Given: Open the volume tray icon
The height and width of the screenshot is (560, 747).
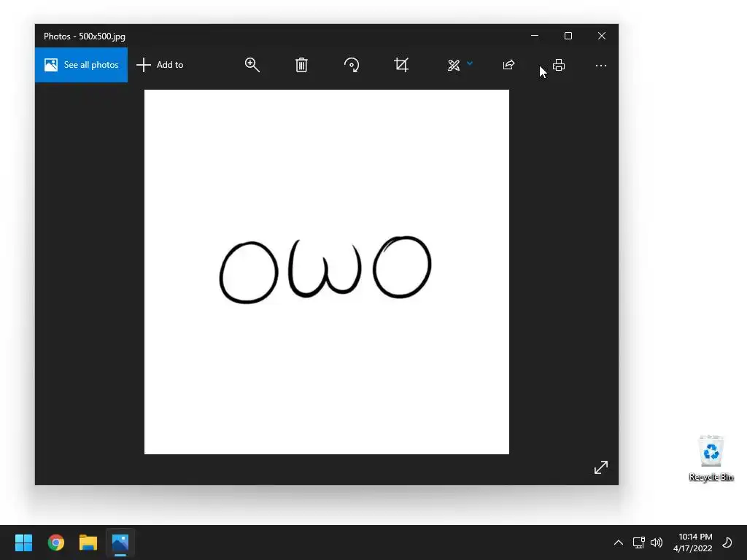Looking at the screenshot, I should click(657, 542).
